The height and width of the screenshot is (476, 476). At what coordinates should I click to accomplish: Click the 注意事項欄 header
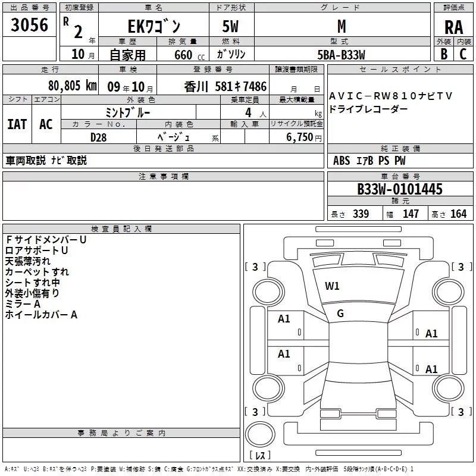pos(163,176)
